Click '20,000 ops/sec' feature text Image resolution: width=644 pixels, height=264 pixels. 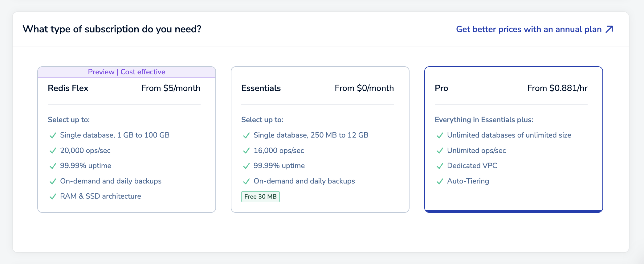click(x=85, y=151)
